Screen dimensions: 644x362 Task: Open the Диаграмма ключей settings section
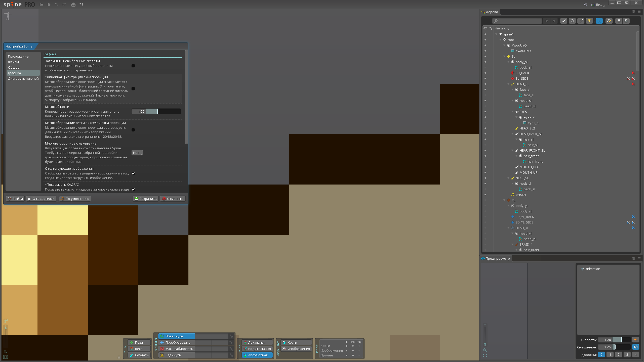pos(23,78)
